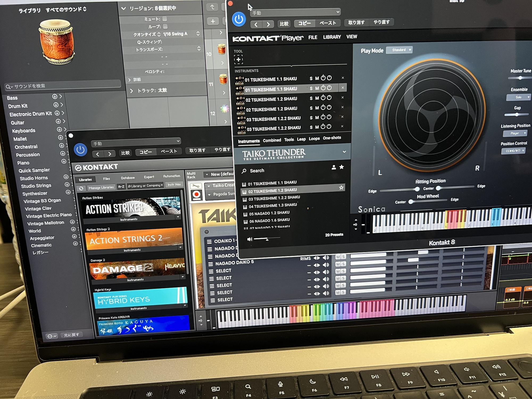This screenshot has height=399, width=532.
Task: Click the 元に戻す button in Library
Action: [x=72, y=335]
